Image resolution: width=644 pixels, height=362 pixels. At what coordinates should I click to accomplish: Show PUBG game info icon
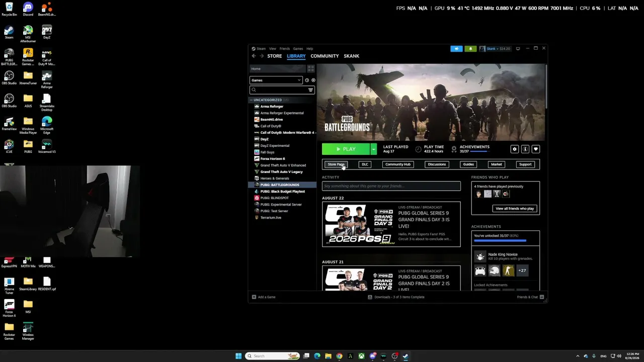click(x=525, y=149)
